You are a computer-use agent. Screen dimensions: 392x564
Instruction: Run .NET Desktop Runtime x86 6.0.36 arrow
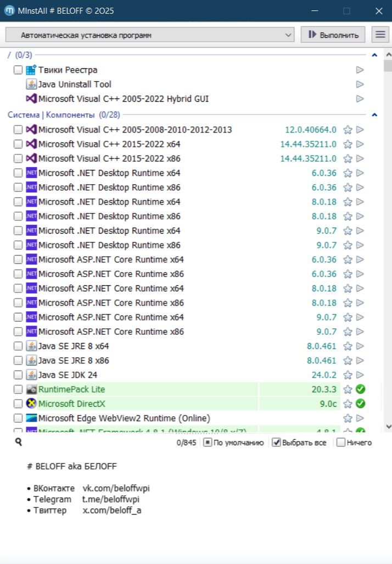(360, 187)
